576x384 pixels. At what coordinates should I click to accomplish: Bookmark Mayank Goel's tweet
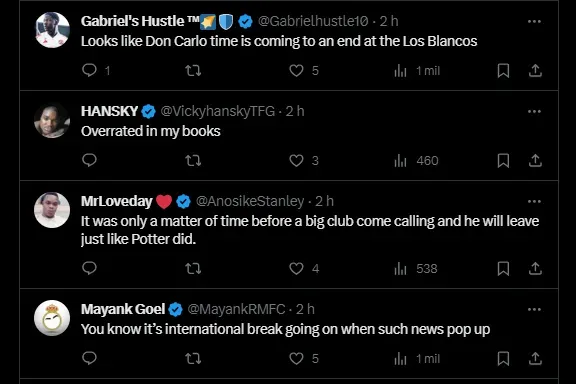[x=503, y=358]
